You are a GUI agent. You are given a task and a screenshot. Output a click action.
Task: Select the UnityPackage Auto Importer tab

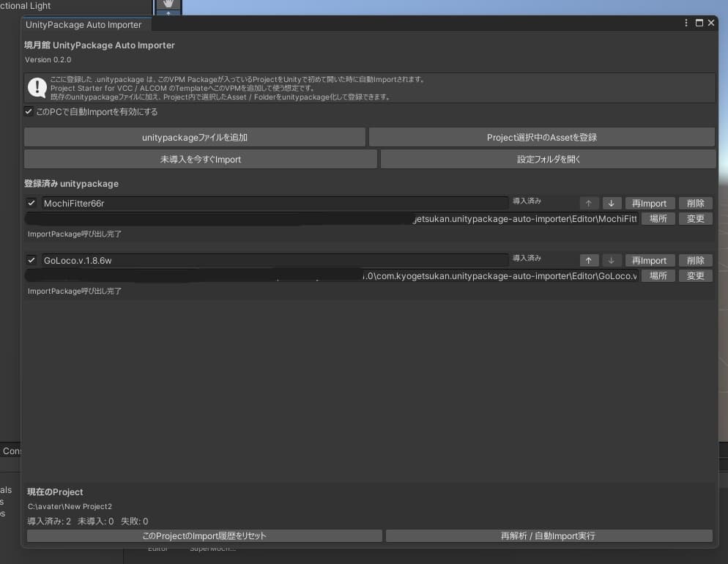83,25
